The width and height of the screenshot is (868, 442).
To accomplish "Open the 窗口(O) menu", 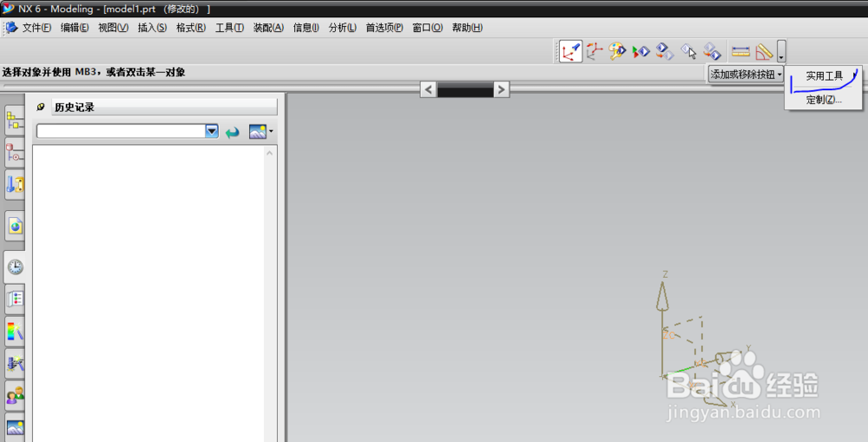I will pos(427,28).
